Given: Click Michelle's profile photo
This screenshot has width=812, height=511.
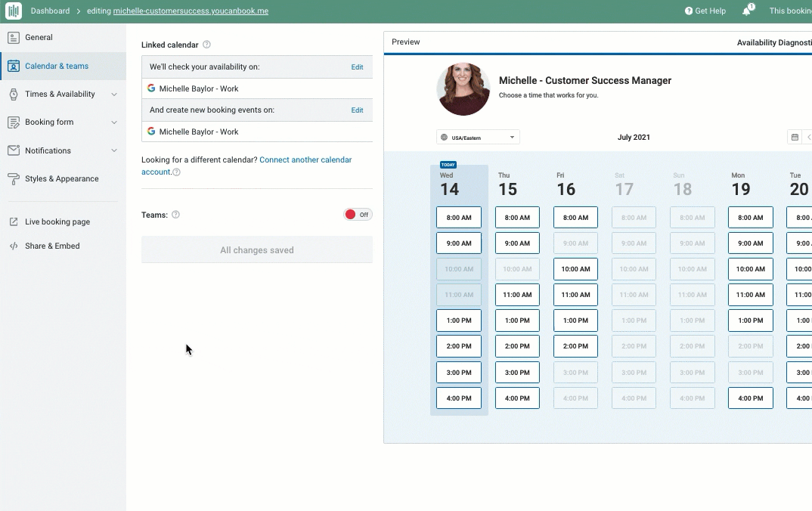Looking at the screenshot, I should pyautogui.click(x=463, y=88).
